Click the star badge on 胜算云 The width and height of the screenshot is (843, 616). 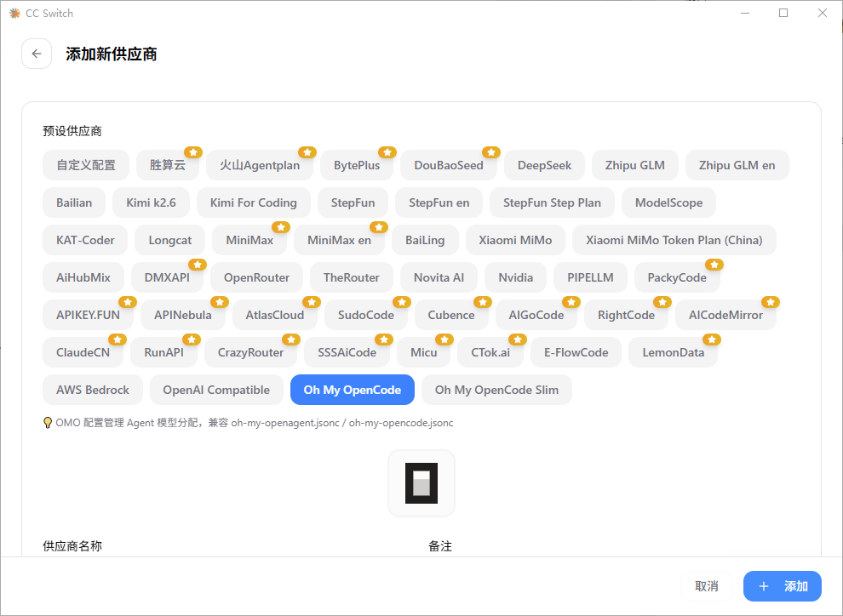(x=193, y=152)
